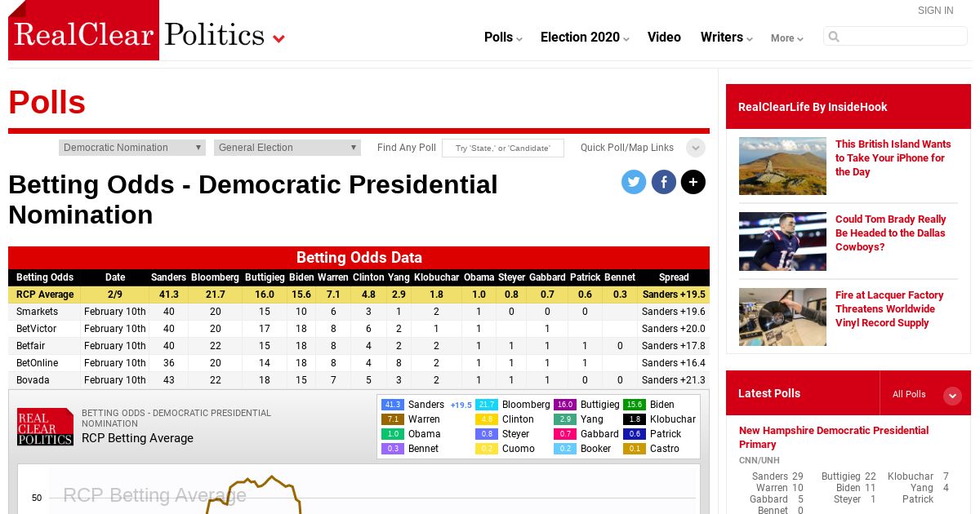980x514 pixels.
Task: Click the Gabbard legend swatch 0.7
Action: coord(565,434)
